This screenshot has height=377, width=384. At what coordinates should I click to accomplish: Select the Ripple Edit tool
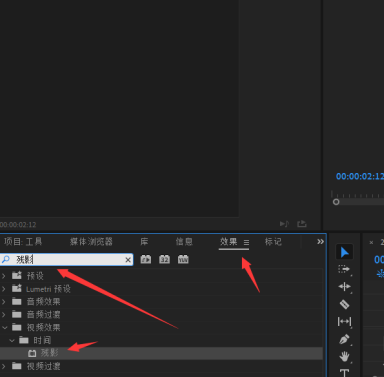coord(344,287)
